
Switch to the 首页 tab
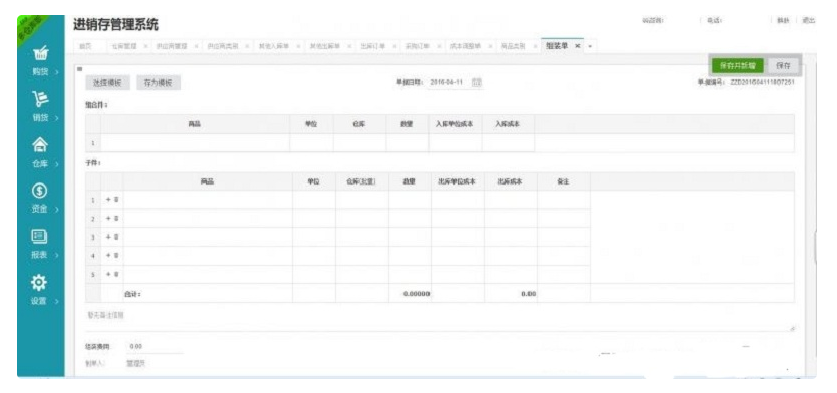coord(85,46)
